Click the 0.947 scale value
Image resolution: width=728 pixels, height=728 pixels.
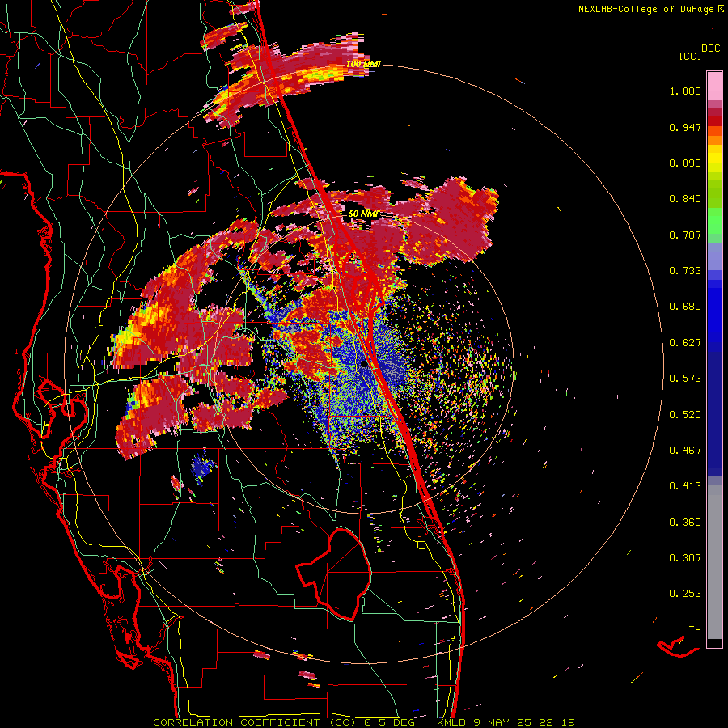[685, 127]
